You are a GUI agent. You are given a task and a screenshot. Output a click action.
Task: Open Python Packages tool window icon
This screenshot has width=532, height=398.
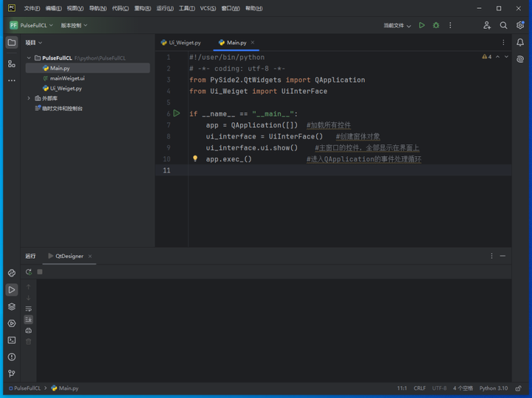[12, 273]
